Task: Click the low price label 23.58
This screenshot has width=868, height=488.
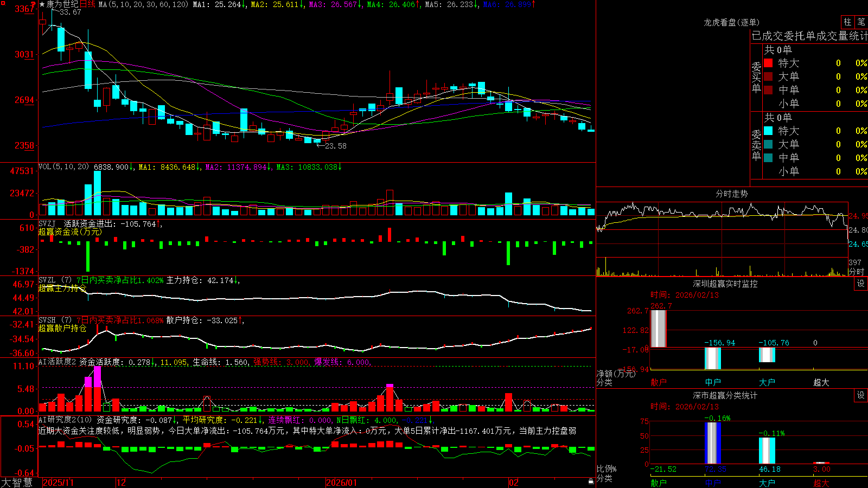Action: coord(336,145)
